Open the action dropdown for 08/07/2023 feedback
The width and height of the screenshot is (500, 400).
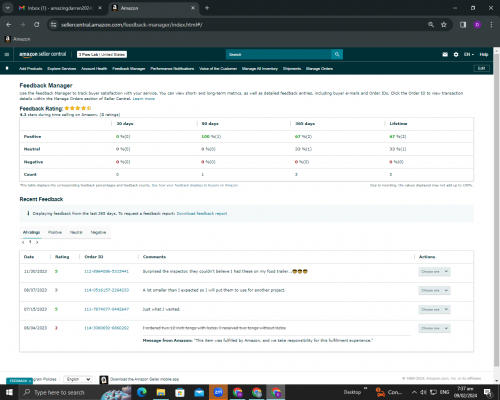tap(434, 290)
